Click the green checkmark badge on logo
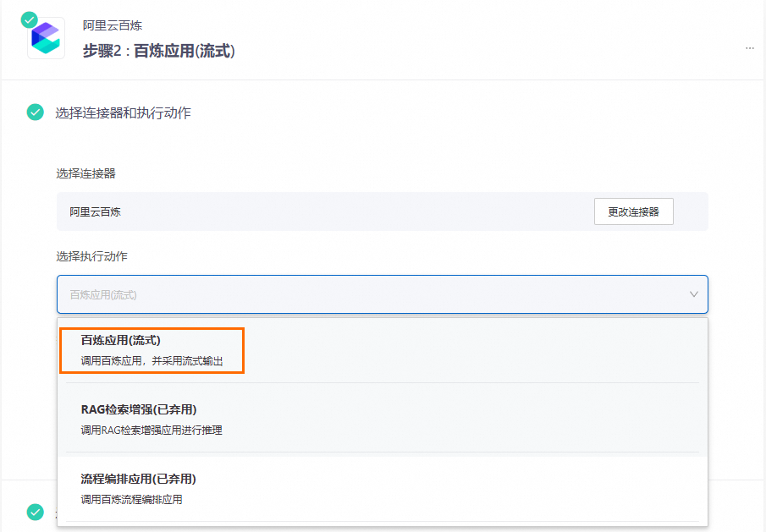 (x=30, y=20)
